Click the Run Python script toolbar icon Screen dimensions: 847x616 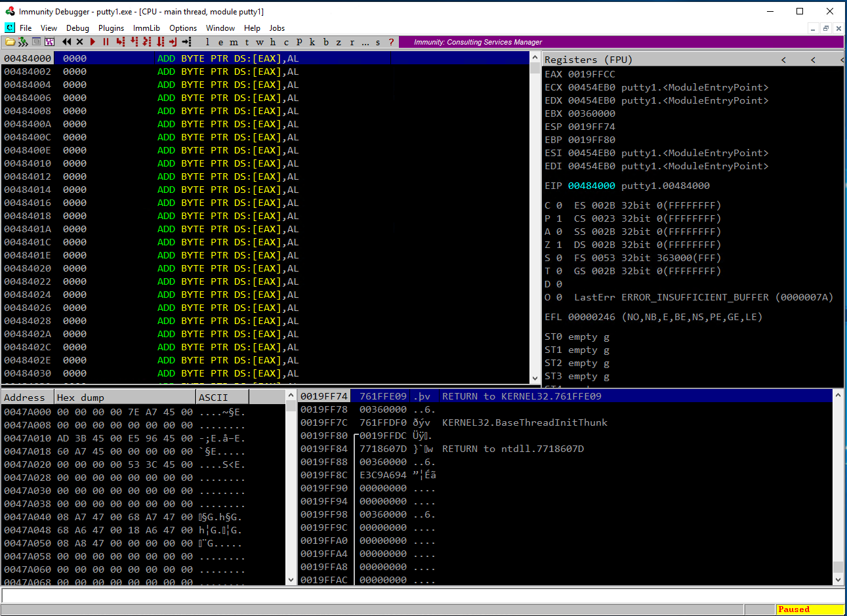pos(23,42)
